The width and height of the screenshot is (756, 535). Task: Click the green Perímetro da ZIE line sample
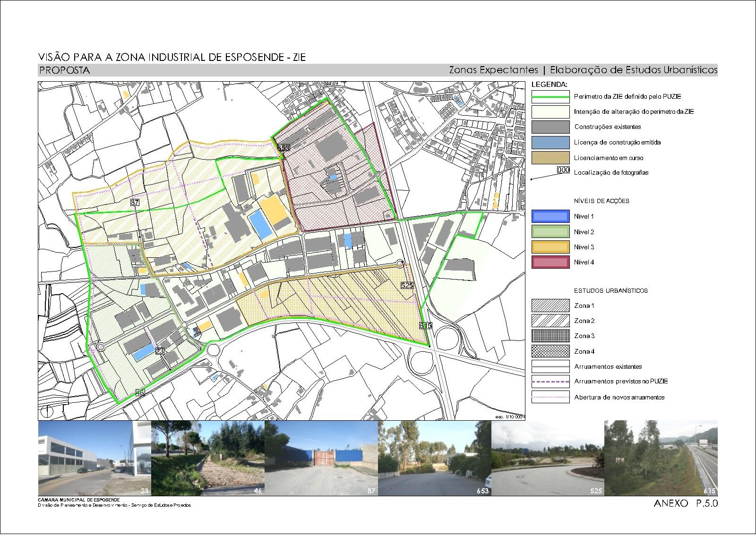pyautogui.click(x=550, y=96)
